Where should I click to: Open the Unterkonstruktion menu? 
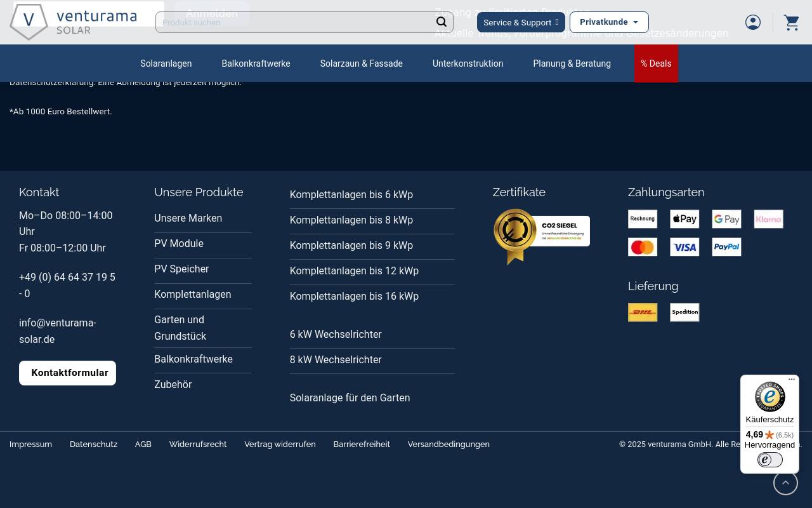468,63
